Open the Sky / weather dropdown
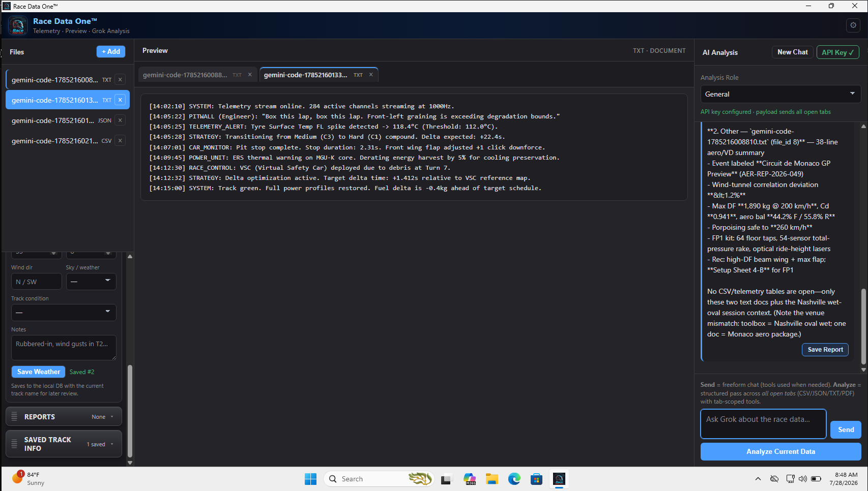Screen dimensions: 868x491 (x=91, y=282)
